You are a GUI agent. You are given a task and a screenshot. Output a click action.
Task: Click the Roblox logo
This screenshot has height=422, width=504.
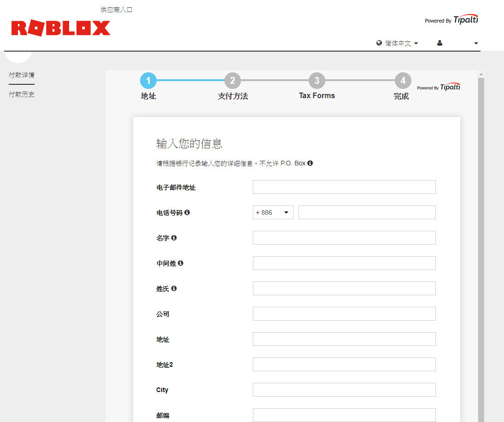[x=60, y=28]
